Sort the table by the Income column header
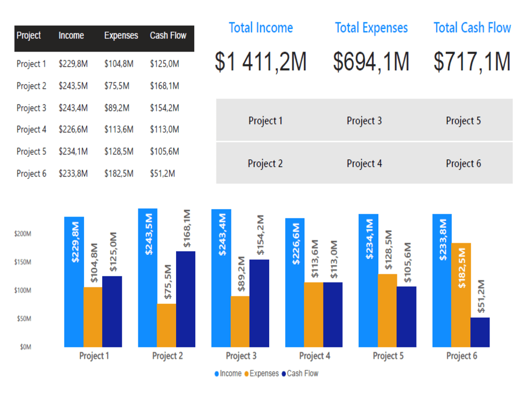 coord(71,35)
